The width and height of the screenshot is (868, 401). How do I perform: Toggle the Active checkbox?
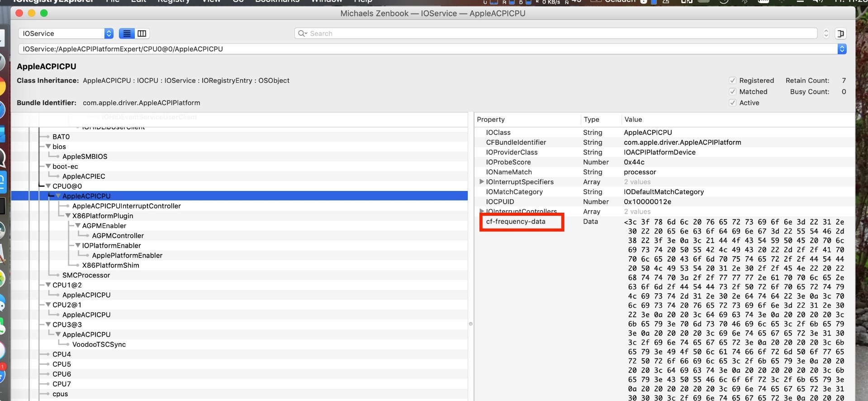732,103
